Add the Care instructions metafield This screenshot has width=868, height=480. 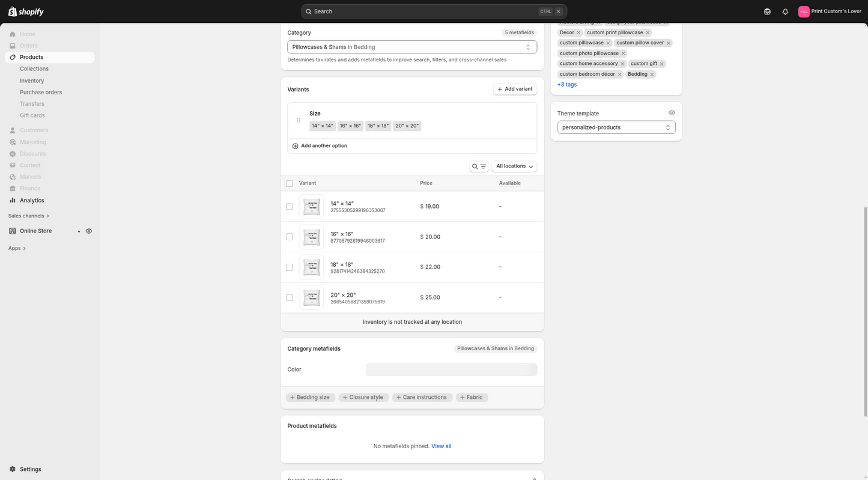click(422, 398)
